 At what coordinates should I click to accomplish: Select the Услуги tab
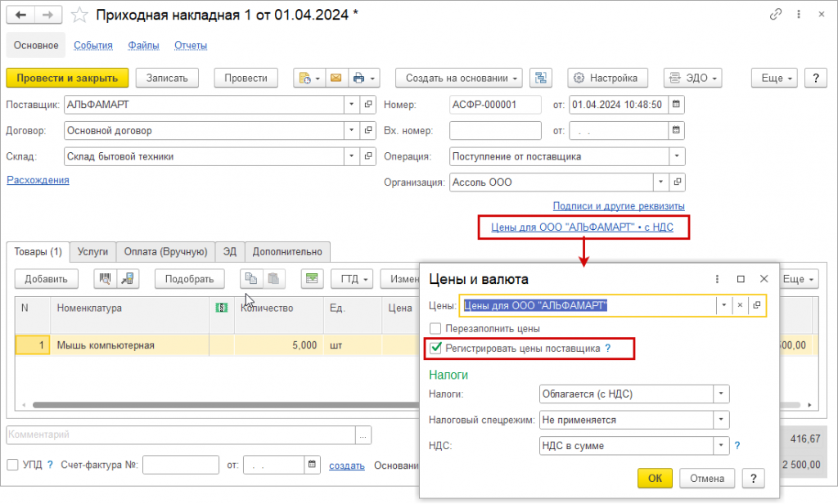tap(92, 252)
